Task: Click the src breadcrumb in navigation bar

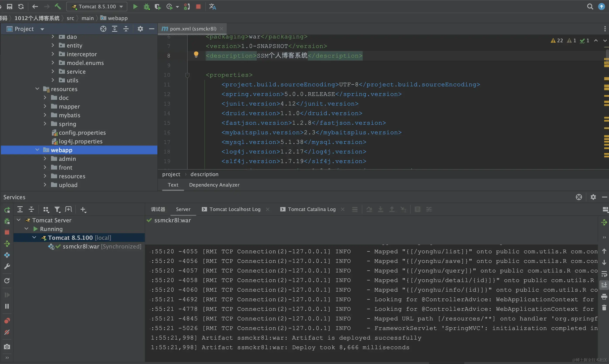Action: tap(70, 18)
